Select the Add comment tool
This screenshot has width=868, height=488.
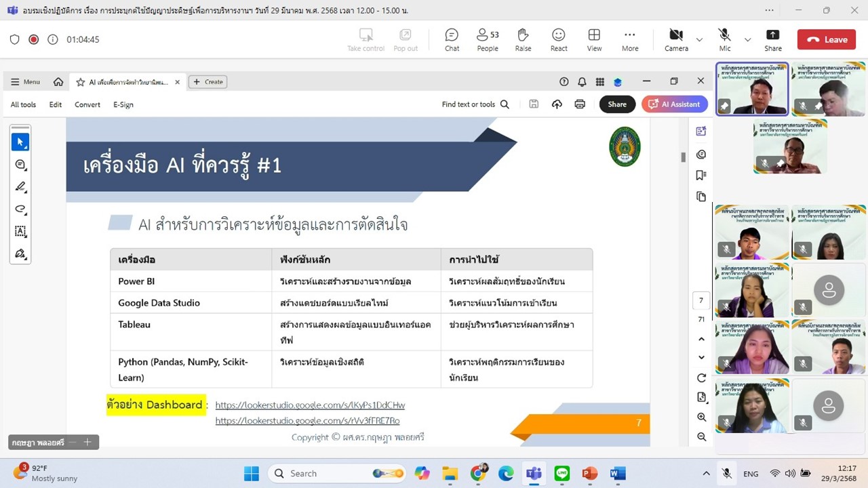pos(20,165)
